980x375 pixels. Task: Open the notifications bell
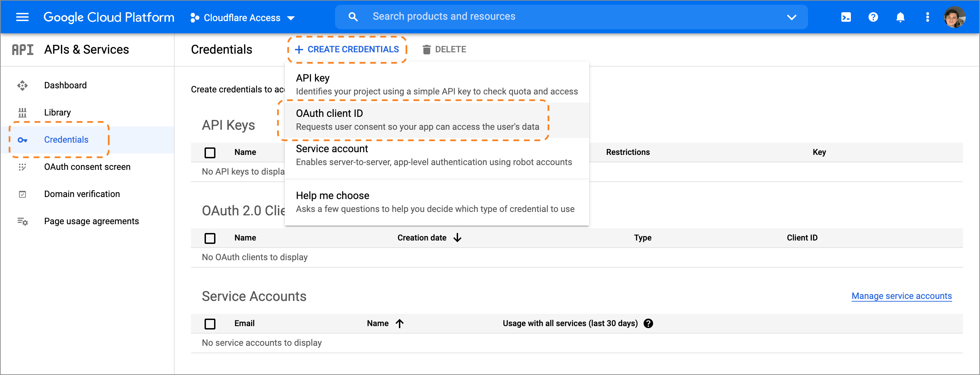(900, 17)
